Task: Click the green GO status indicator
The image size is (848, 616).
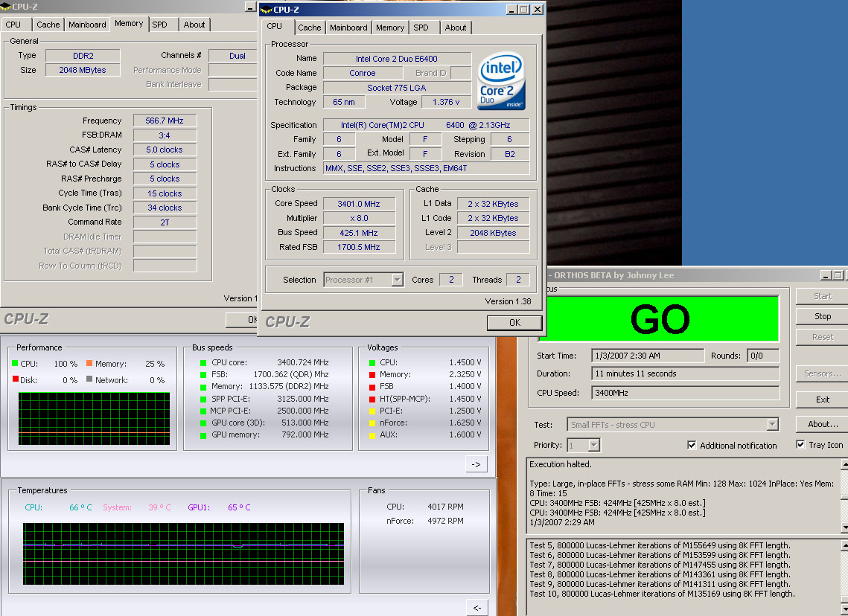Action: 659,319
